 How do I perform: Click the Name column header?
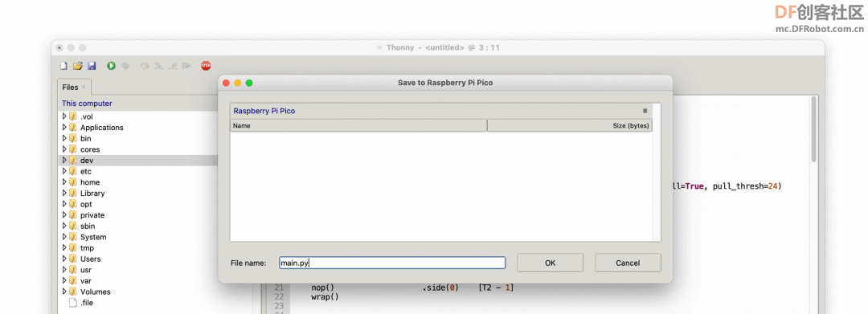tap(358, 125)
